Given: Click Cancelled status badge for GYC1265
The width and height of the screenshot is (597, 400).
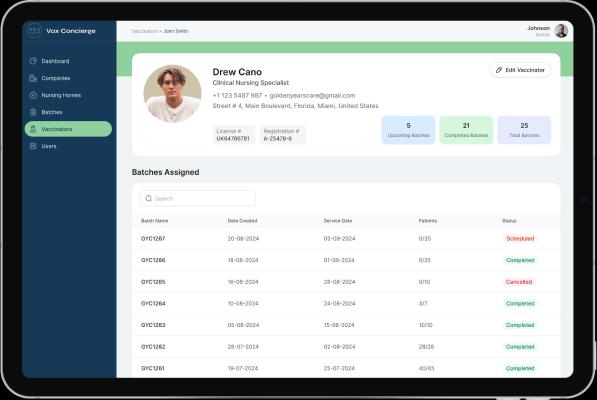Looking at the screenshot, I should click(x=519, y=282).
